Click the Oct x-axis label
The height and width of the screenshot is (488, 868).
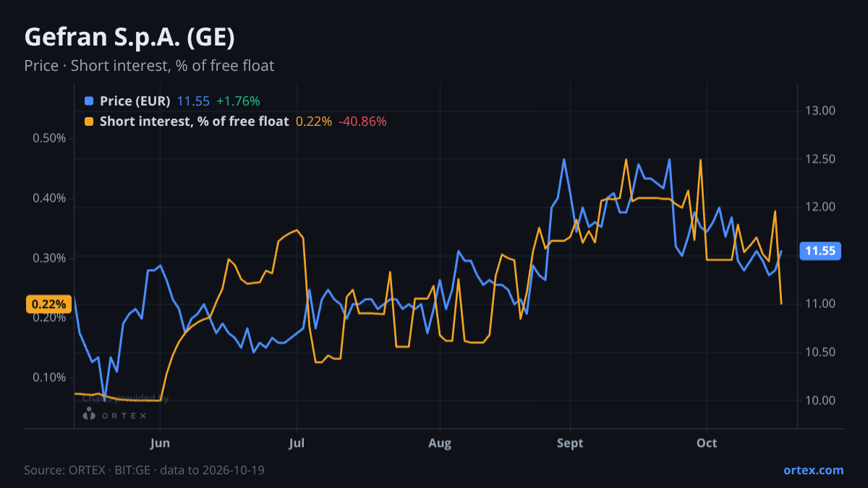pyautogui.click(x=707, y=443)
